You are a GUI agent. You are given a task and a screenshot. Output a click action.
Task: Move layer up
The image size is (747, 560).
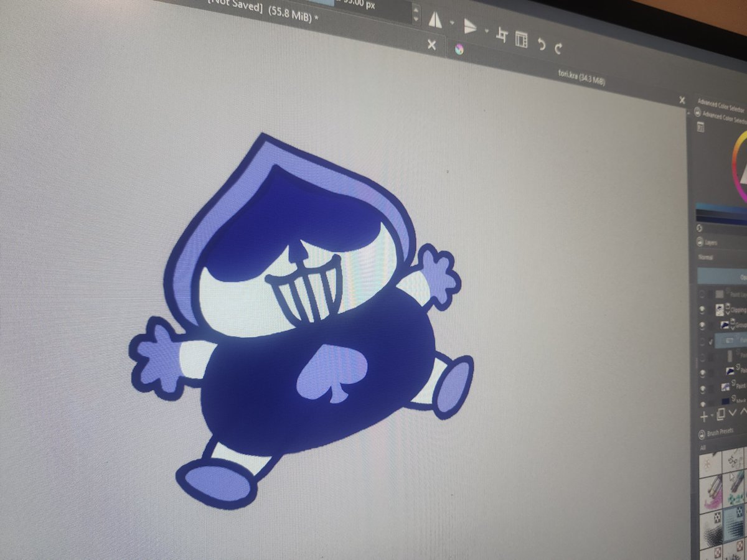coord(743,412)
